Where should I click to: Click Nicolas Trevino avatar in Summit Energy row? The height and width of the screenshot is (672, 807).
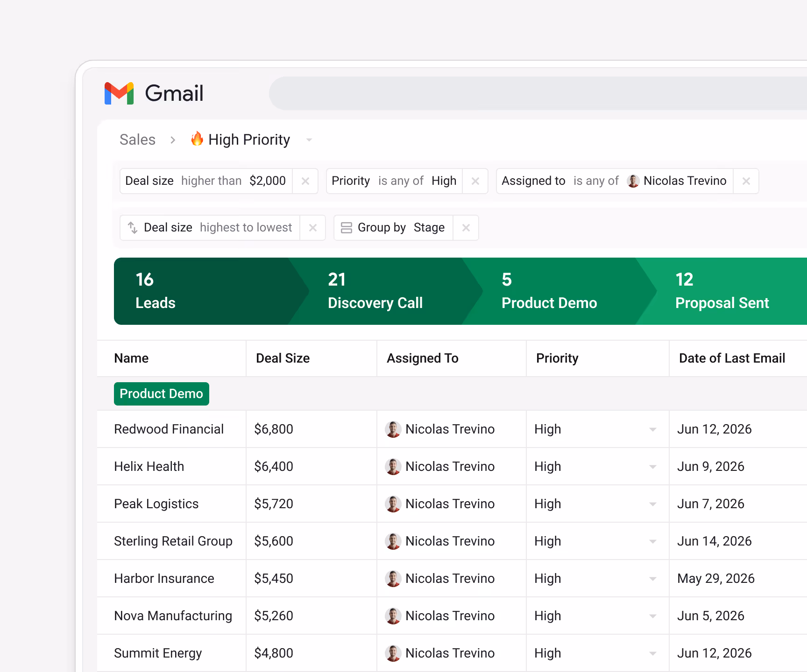tap(393, 653)
